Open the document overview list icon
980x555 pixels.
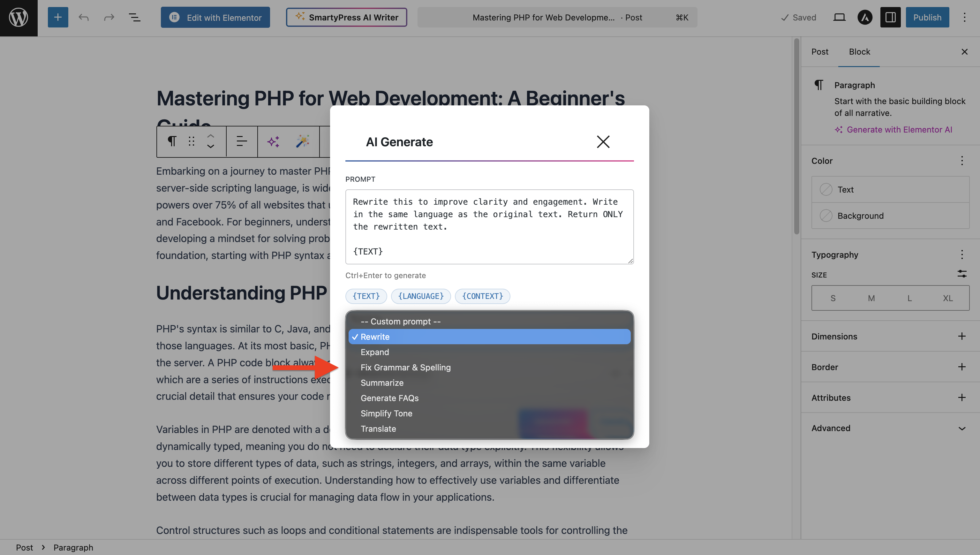pos(134,18)
